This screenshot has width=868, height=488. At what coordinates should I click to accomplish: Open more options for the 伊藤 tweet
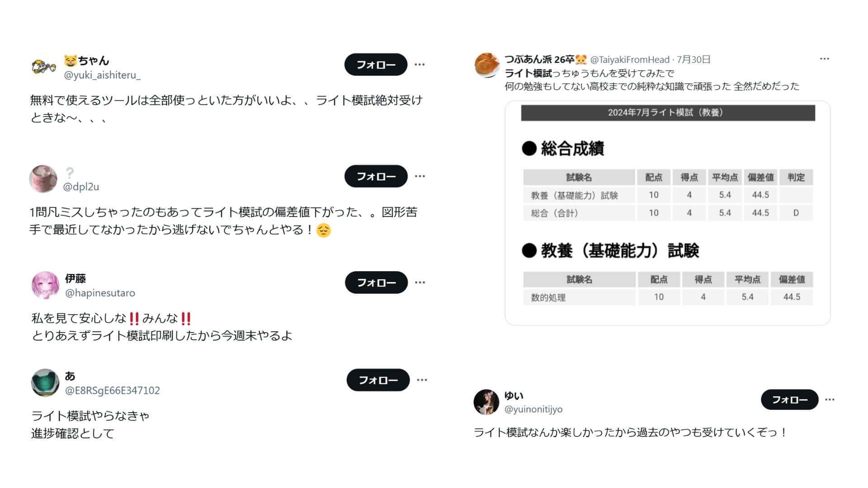420,282
